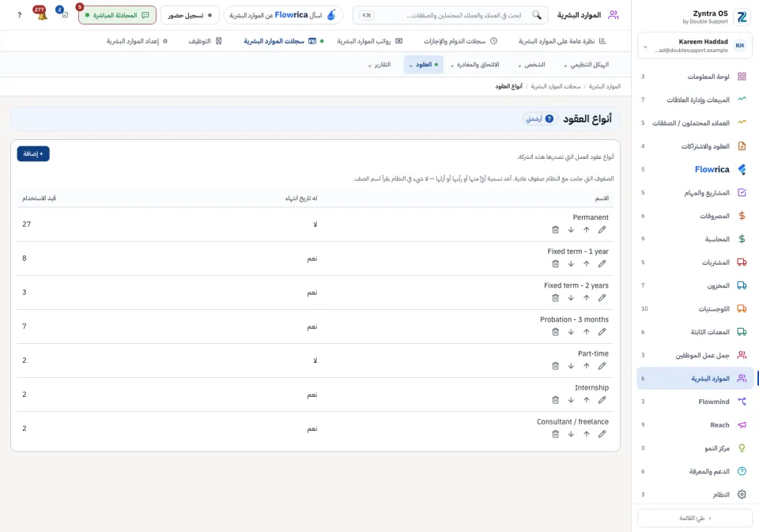
Task: Open العقود والاشتراكات in sidebar
Action: (694, 146)
